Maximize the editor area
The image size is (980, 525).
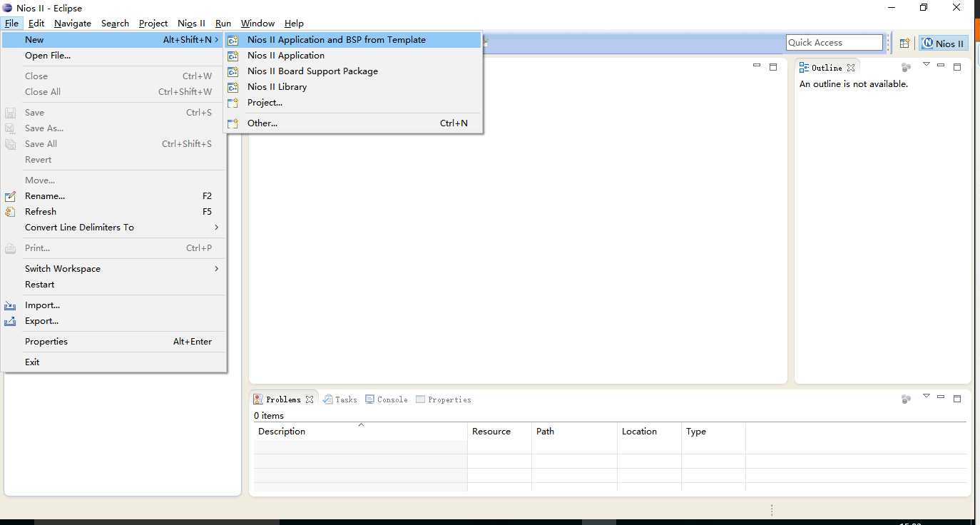click(x=773, y=67)
